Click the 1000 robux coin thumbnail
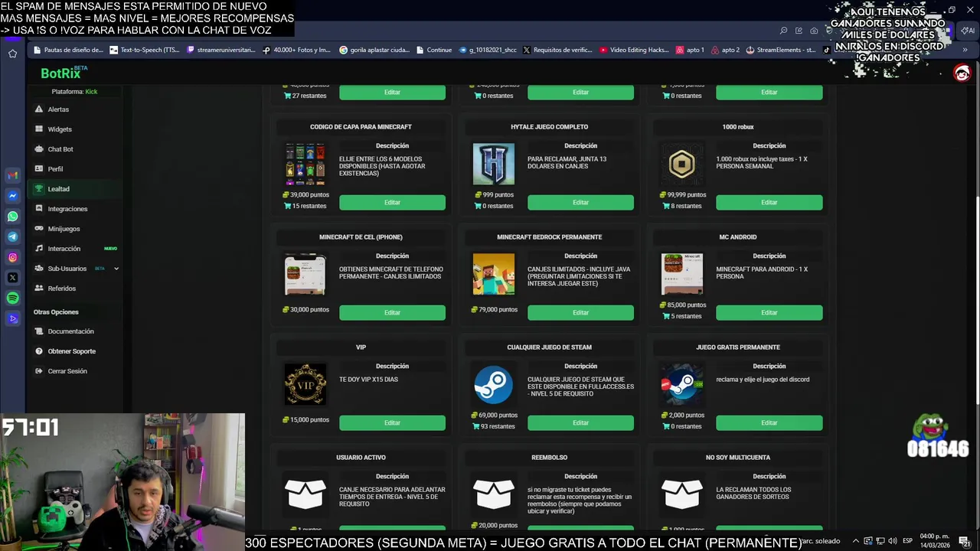This screenshot has width=980, height=551. [x=682, y=164]
